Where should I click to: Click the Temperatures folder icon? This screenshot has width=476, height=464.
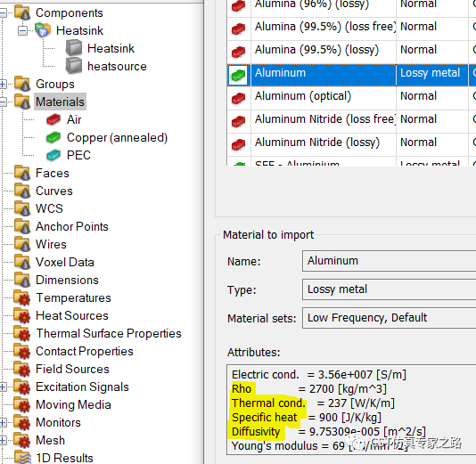coord(22,297)
